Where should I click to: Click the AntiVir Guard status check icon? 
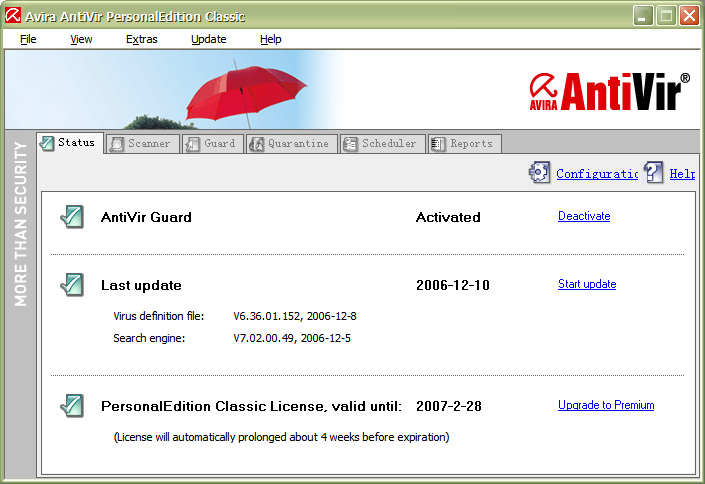click(x=72, y=217)
